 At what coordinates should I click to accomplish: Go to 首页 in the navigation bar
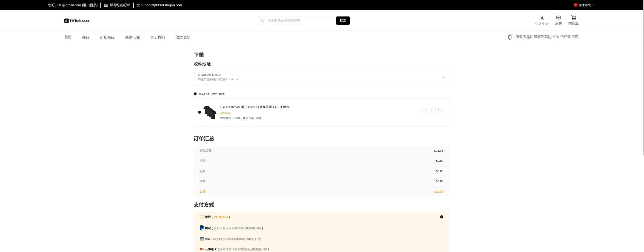[68, 37]
